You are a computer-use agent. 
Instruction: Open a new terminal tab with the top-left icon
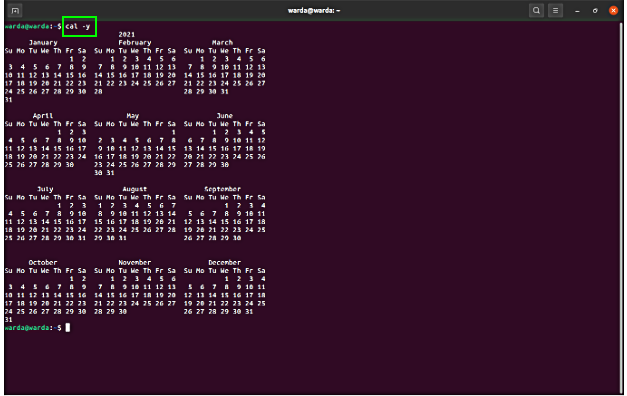point(15,10)
